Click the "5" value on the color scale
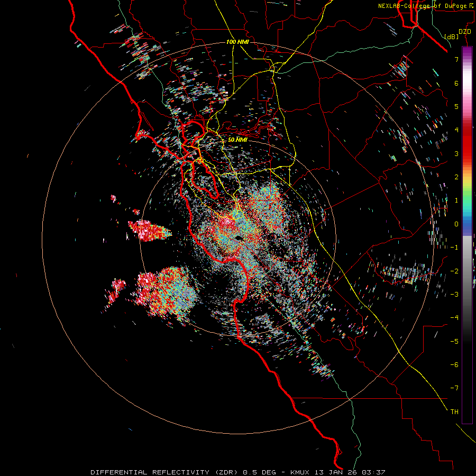The image size is (476, 476). click(x=456, y=106)
